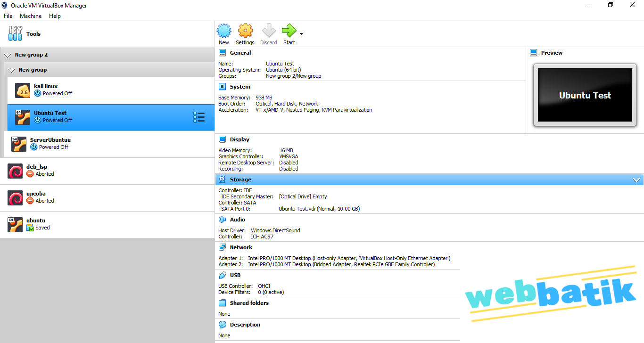Open Network settings header link
The width and height of the screenshot is (644, 343).
point(241,247)
